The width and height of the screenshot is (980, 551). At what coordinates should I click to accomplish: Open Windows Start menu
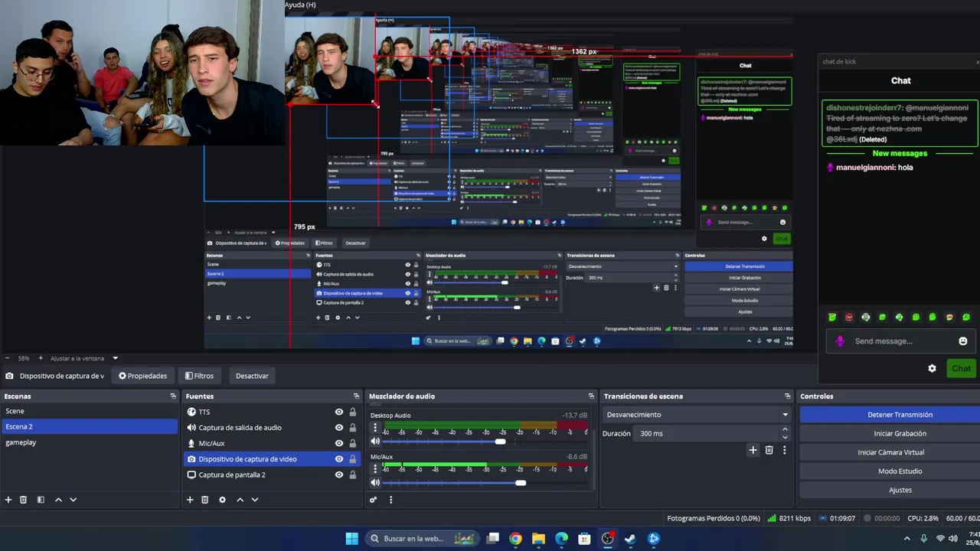click(x=351, y=539)
